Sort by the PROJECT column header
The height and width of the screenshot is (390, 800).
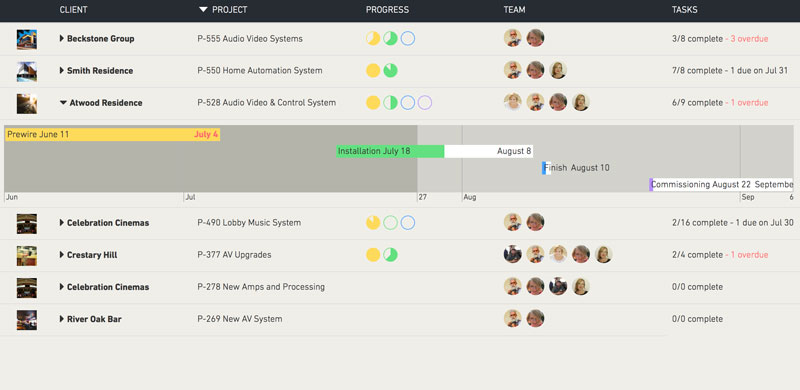tap(230, 10)
